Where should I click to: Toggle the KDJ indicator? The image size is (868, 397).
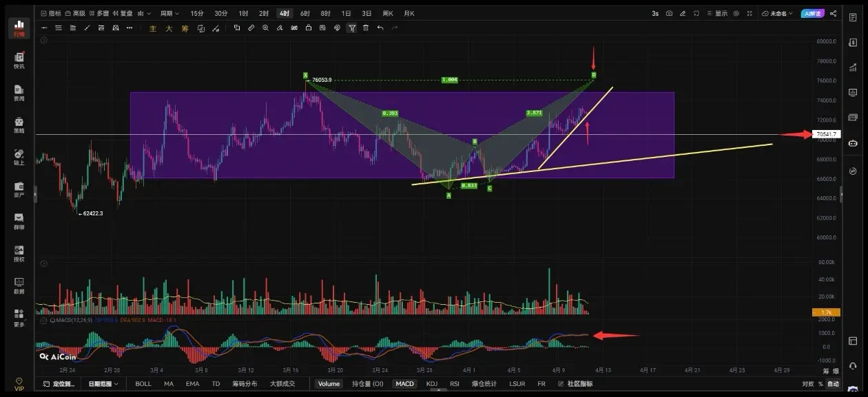(432, 383)
